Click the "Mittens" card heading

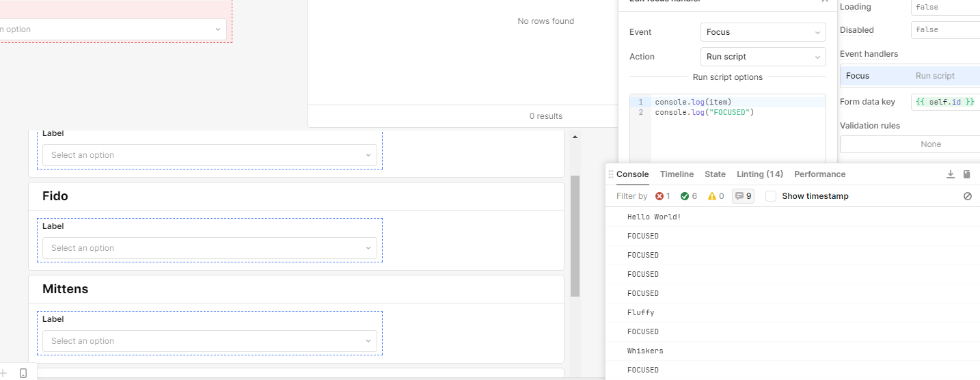tap(65, 289)
